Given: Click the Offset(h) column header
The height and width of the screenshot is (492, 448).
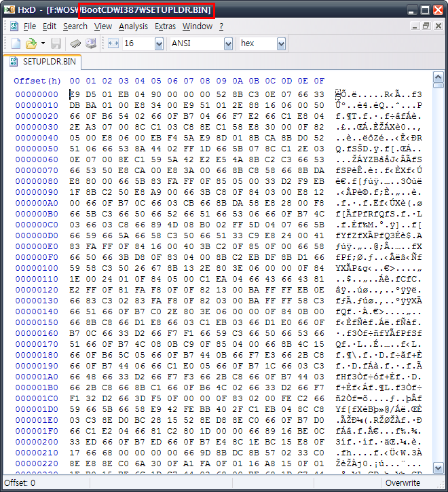Looking at the screenshot, I should [37, 81].
